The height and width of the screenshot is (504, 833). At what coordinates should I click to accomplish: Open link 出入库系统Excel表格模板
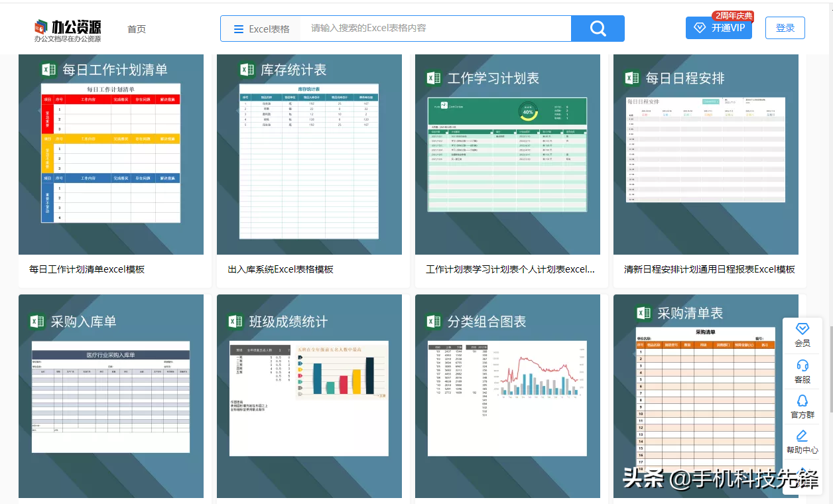tap(281, 269)
